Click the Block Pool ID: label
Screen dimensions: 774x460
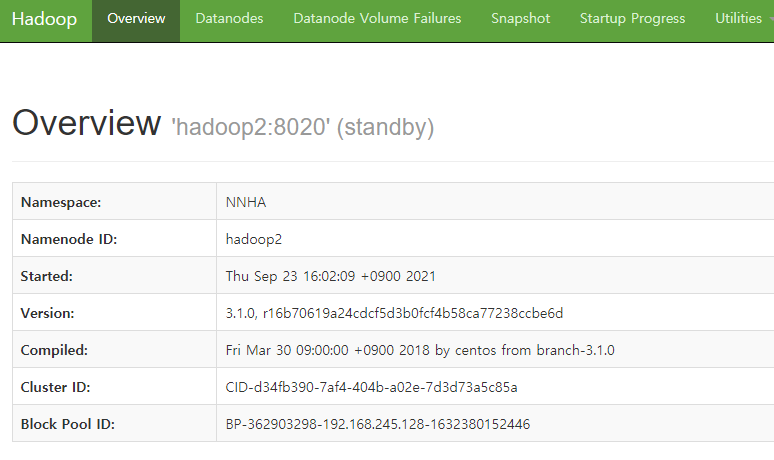[x=68, y=424]
